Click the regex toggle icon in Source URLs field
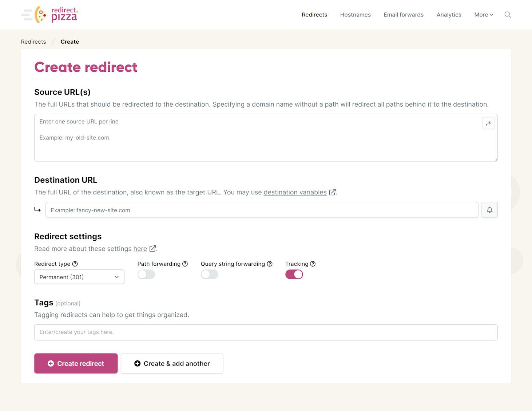Viewport: 532px width, 411px height. [488, 123]
